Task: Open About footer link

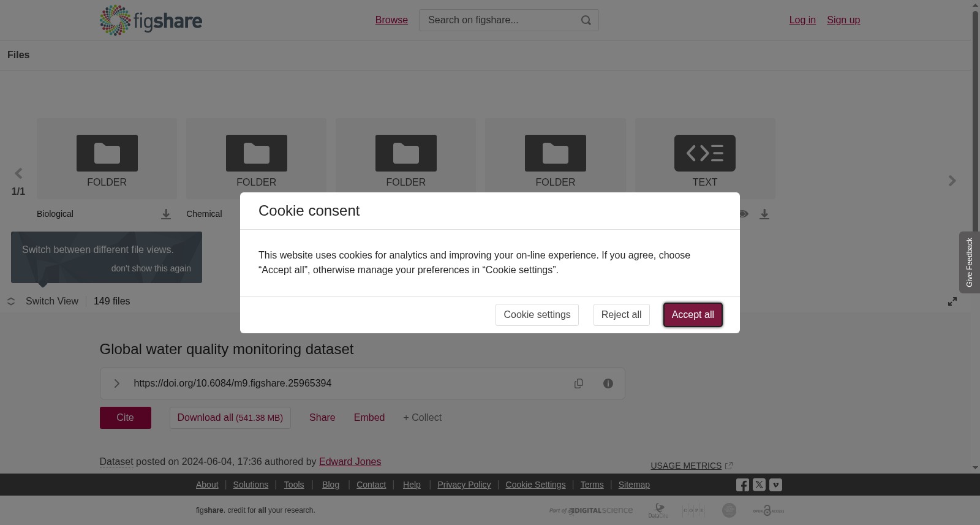Action: click(x=207, y=485)
